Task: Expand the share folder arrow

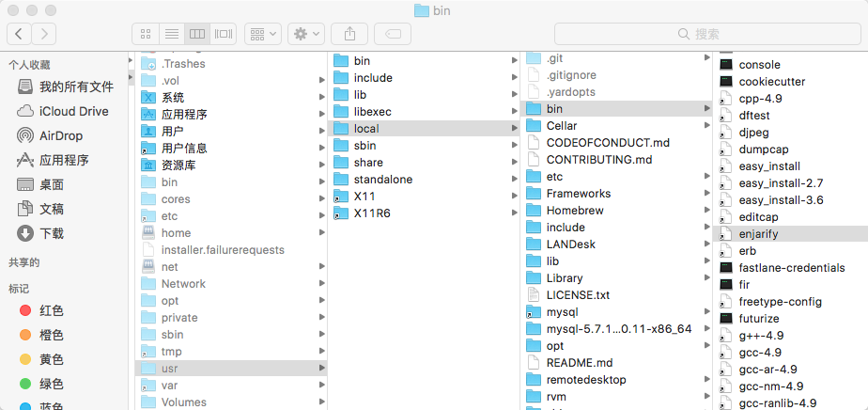Action: coord(515,163)
